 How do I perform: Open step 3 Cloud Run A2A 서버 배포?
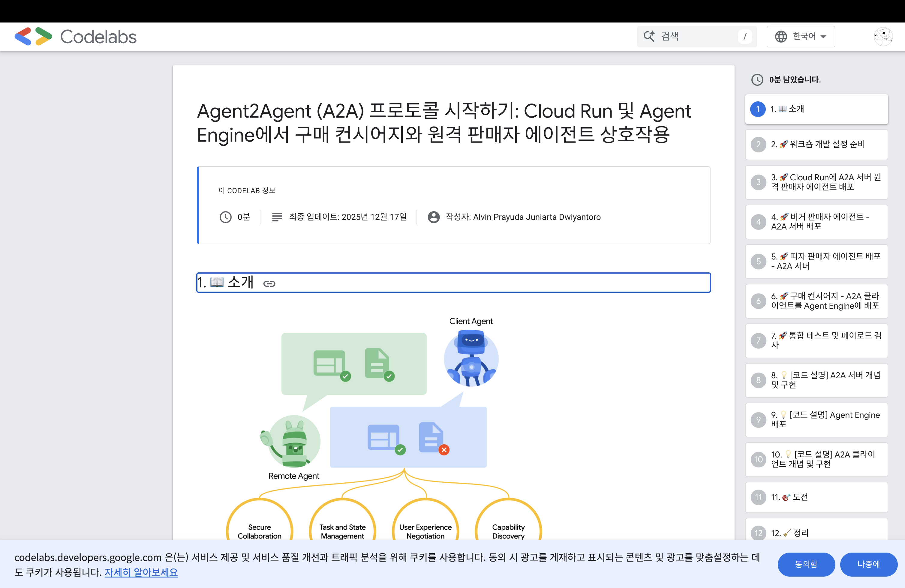816,182
